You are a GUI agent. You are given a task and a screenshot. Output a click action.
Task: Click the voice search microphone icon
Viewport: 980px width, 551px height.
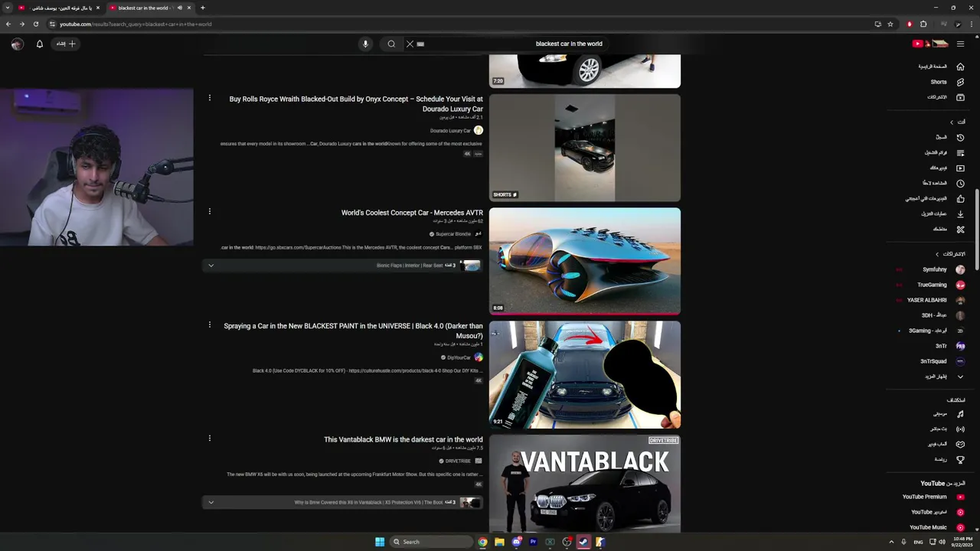(x=365, y=44)
